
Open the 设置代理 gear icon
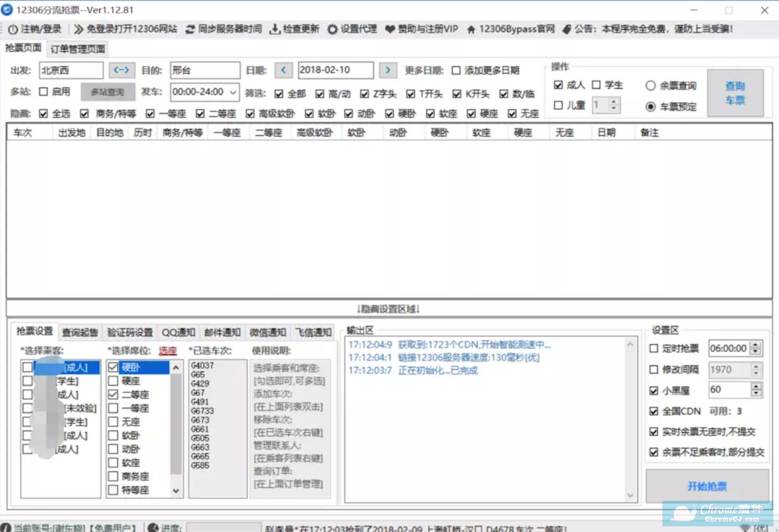tap(332, 29)
